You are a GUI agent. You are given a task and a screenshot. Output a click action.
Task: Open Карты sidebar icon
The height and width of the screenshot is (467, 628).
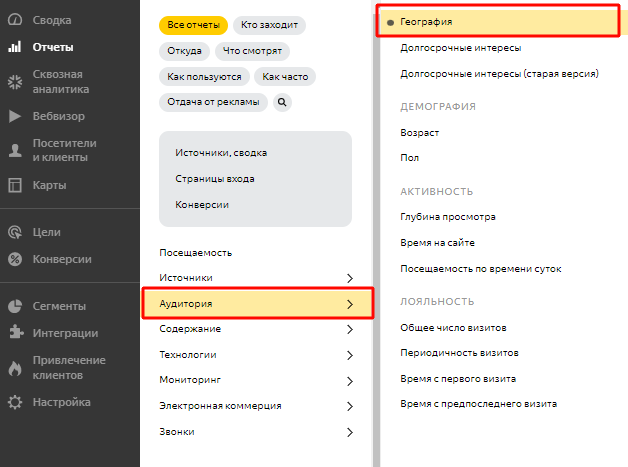pos(15,185)
